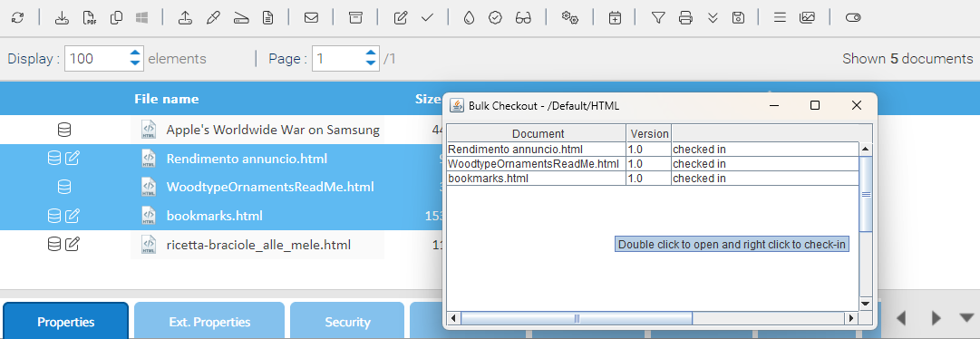Click the refresh icon in the toolbar

pyautogui.click(x=17, y=18)
